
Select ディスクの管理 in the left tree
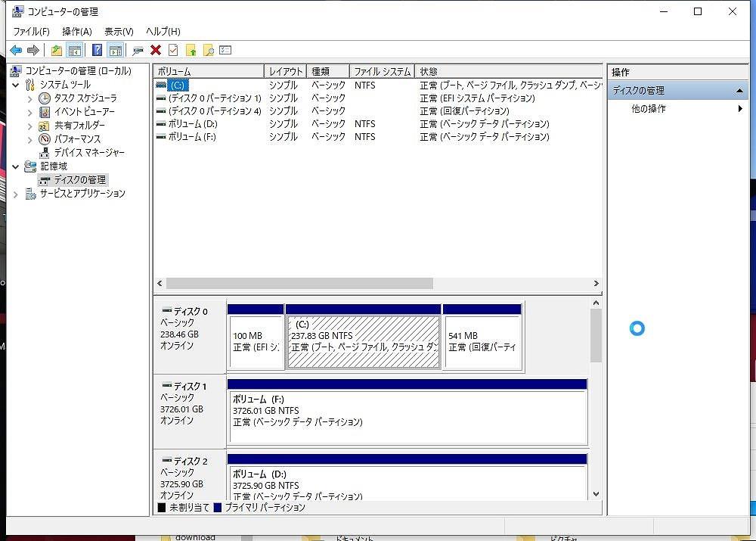[79, 180]
